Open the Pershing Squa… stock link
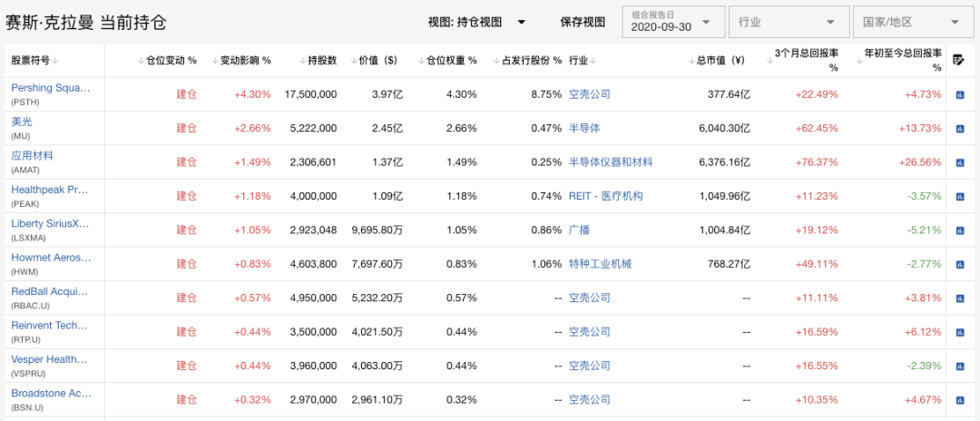 click(51, 88)
